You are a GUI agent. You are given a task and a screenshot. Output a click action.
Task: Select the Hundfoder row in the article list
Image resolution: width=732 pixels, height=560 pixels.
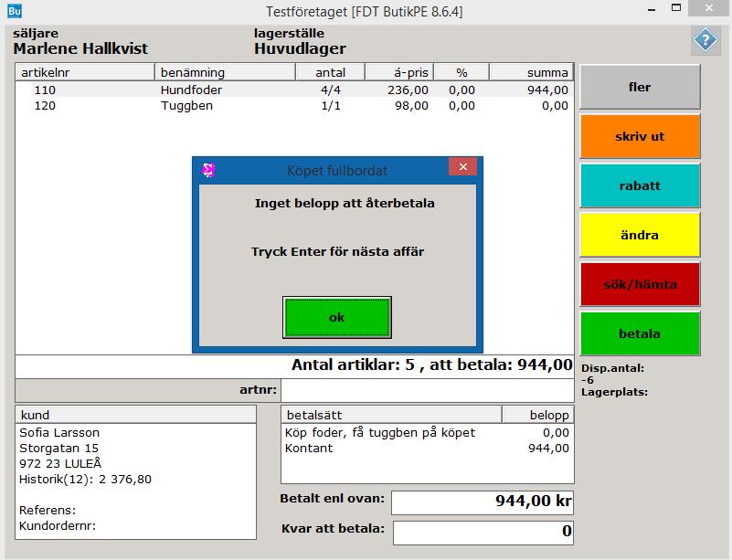click(x=294, y=90)
